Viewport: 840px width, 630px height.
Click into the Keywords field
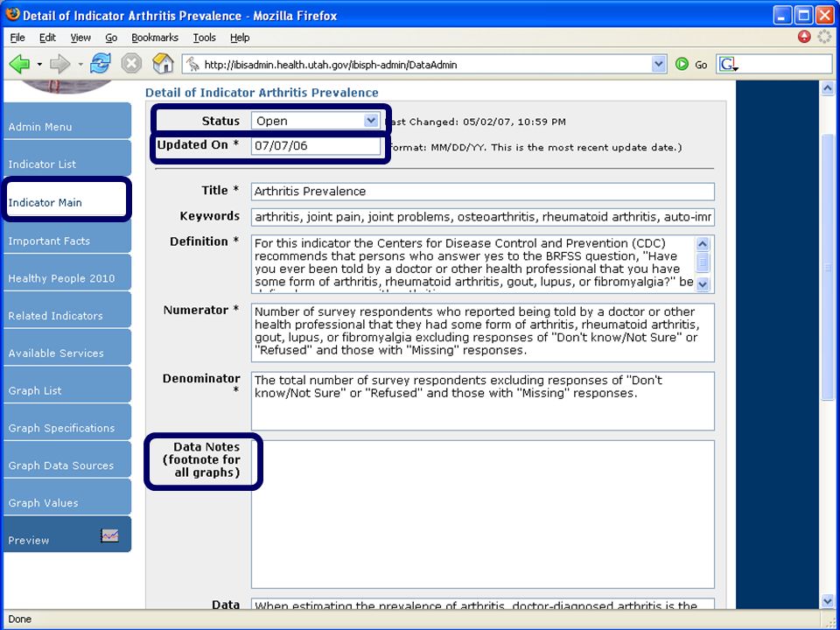click(x=483, y=217)
